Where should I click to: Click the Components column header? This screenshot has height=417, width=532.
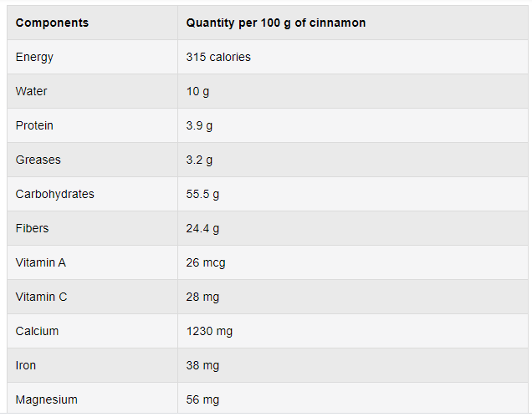(x=52, y=23)
